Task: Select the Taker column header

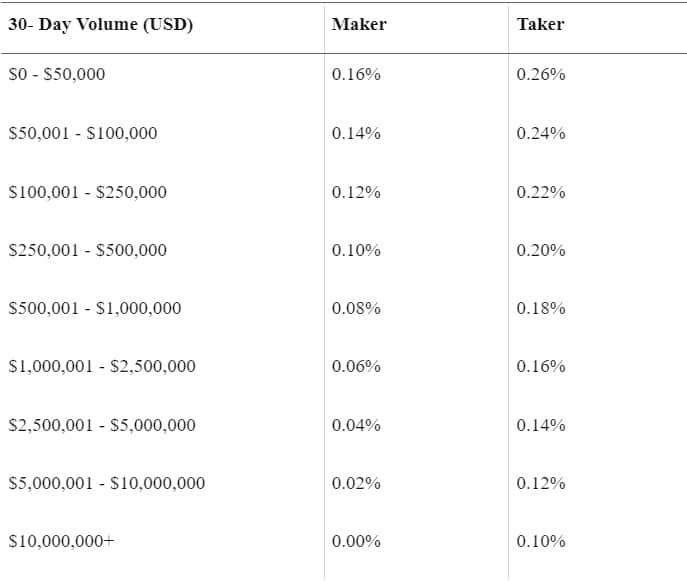Action: (x=540, y=24)
